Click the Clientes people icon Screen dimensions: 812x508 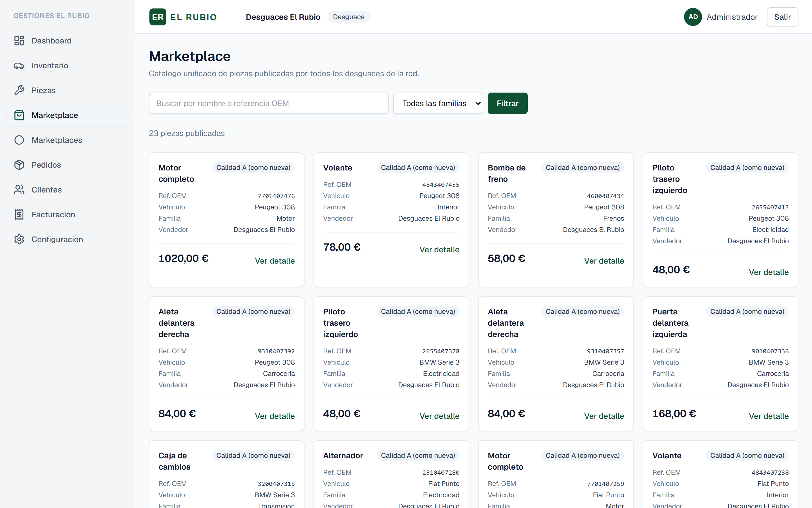(x=19, y=190)
